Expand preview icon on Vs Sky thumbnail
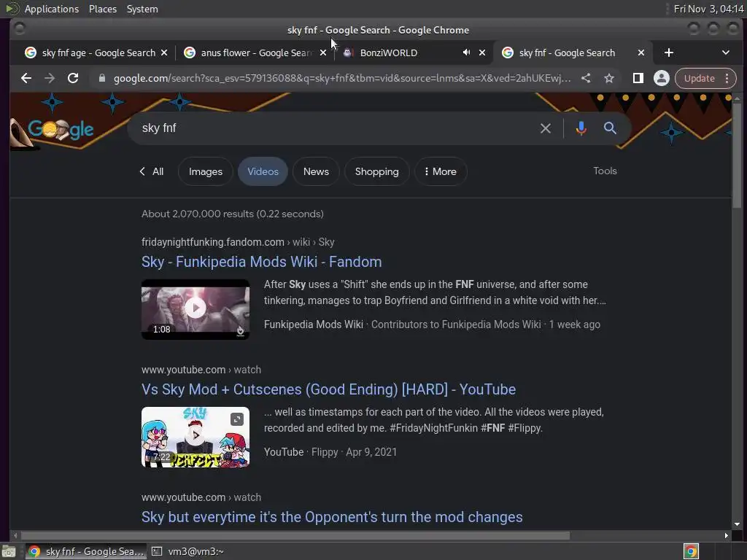Screen dimensions: 747x560 coord(237,419)
